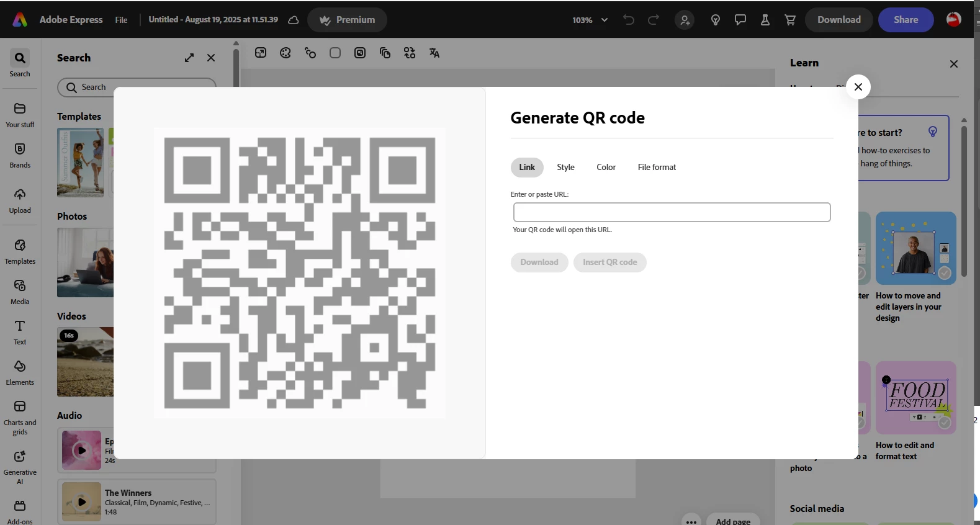Click the Share button
Image resolution: width=980 pixels, height=525 pixels.
tap(906, 20)
